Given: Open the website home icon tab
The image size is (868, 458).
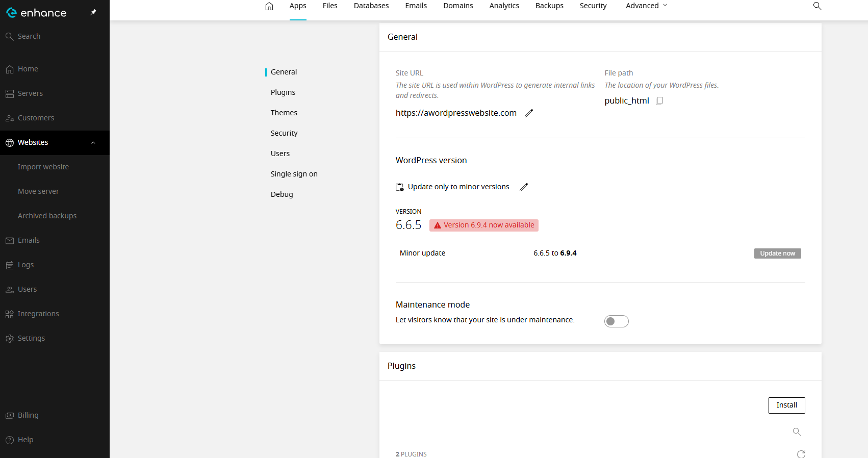Looking at the screenshot, I should 269,6.
